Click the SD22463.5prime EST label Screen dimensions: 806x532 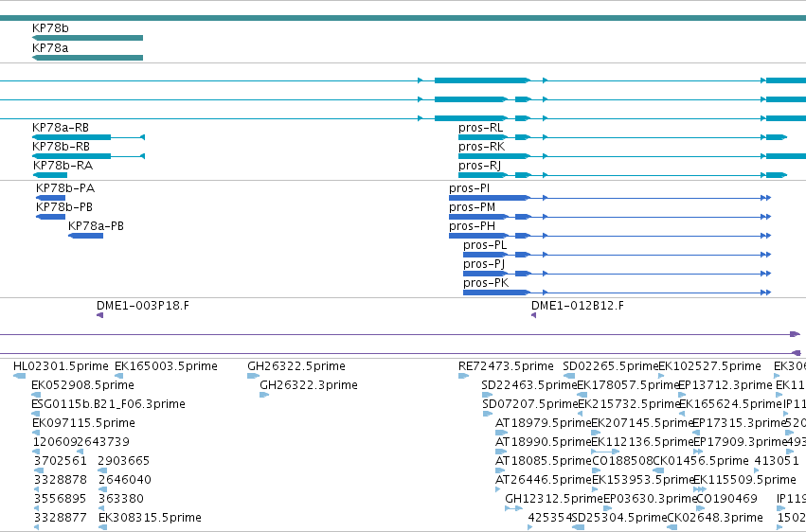pyautogui.click(x=528, y=385)
